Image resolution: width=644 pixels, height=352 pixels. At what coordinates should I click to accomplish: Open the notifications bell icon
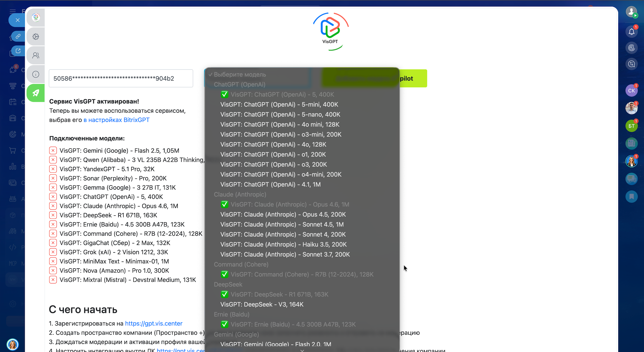pyautogui.click(x=632, y=32)
